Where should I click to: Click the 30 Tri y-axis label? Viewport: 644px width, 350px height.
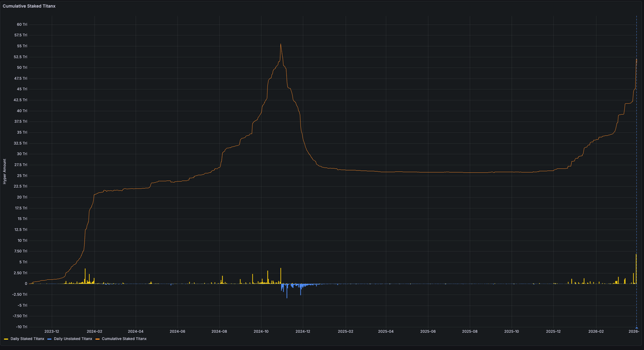[22, 154]
